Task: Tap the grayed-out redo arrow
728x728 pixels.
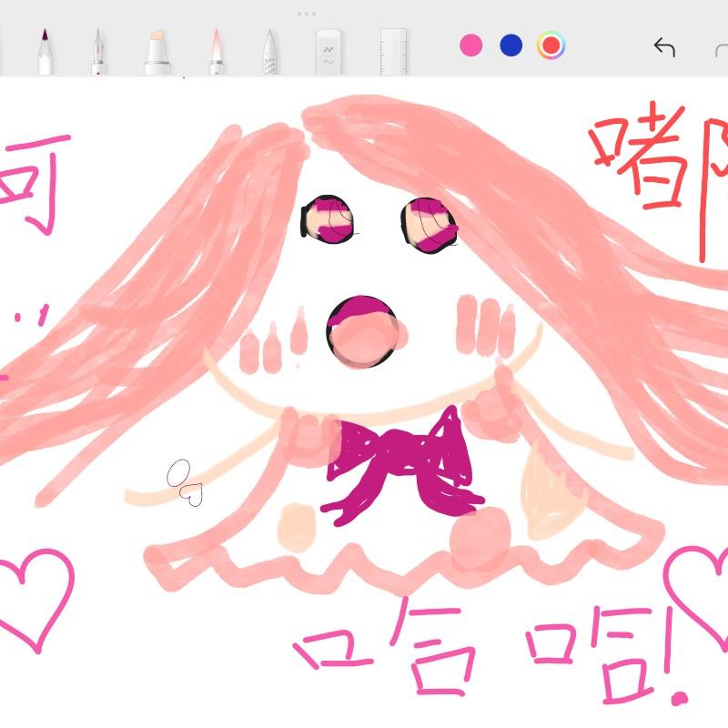Action: coord(719,48)
